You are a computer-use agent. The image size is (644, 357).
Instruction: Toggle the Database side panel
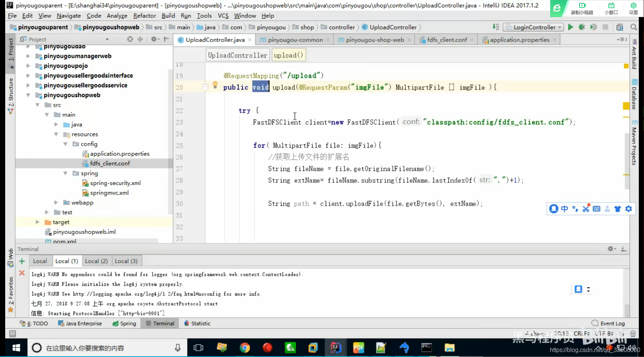click(634, 95)
